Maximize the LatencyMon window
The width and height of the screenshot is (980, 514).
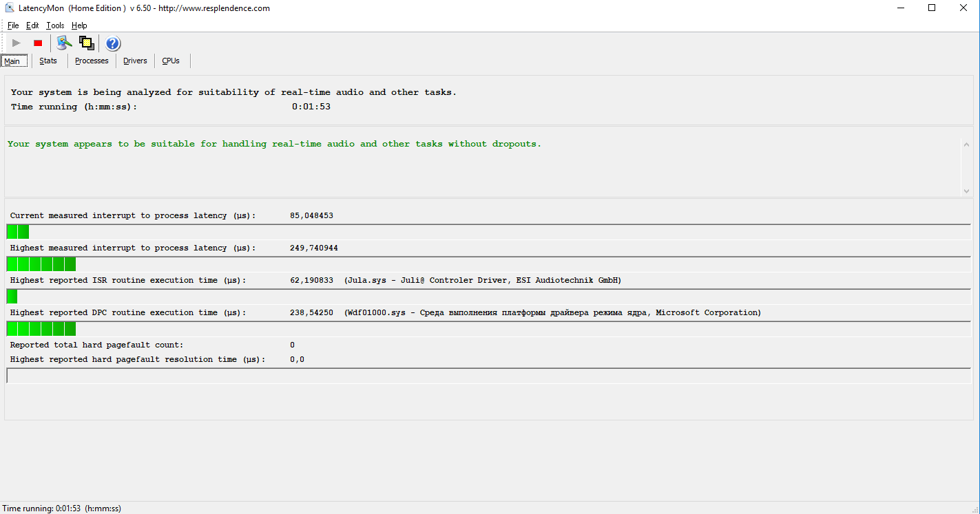coord(932,8)
